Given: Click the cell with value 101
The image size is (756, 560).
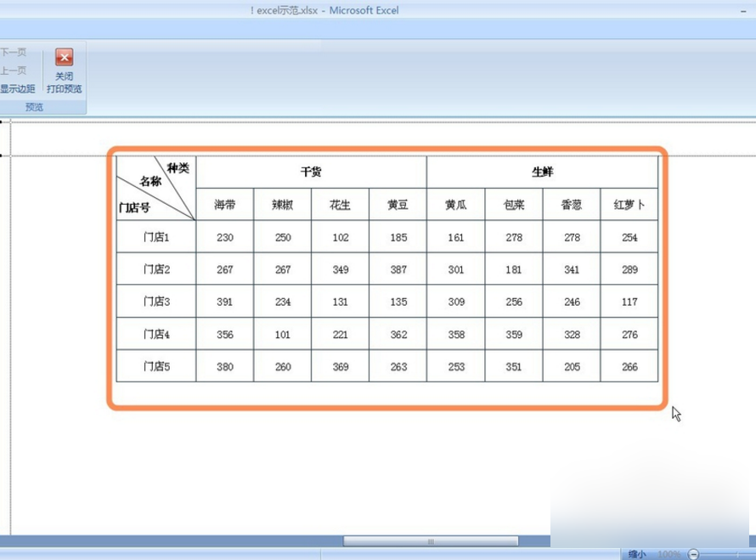Looking at the screenshot, I should pos(283,334).
